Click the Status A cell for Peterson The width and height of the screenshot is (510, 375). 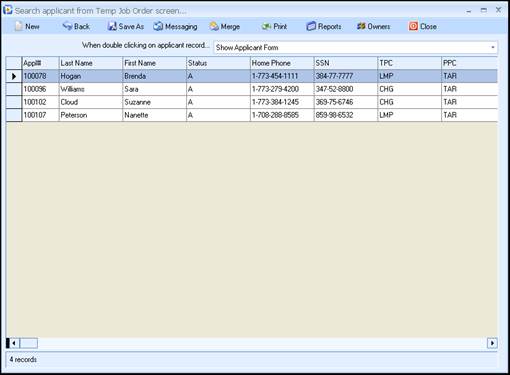[x=218, y=115]
